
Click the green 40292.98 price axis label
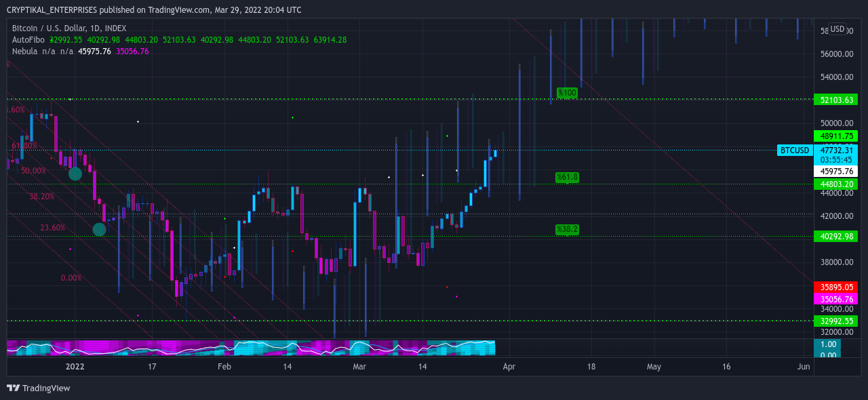coord(835,236)
